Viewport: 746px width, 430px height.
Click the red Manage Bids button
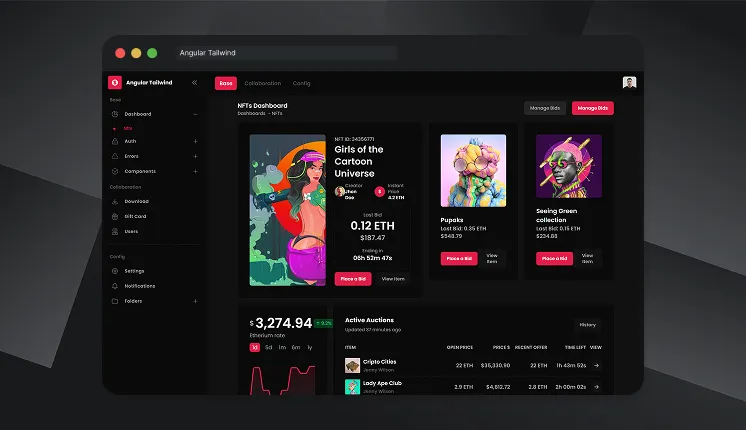592,108
